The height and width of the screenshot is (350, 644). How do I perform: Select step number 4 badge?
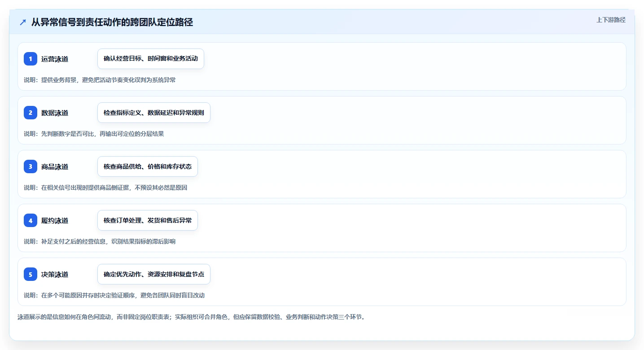(x=31, y=220)
